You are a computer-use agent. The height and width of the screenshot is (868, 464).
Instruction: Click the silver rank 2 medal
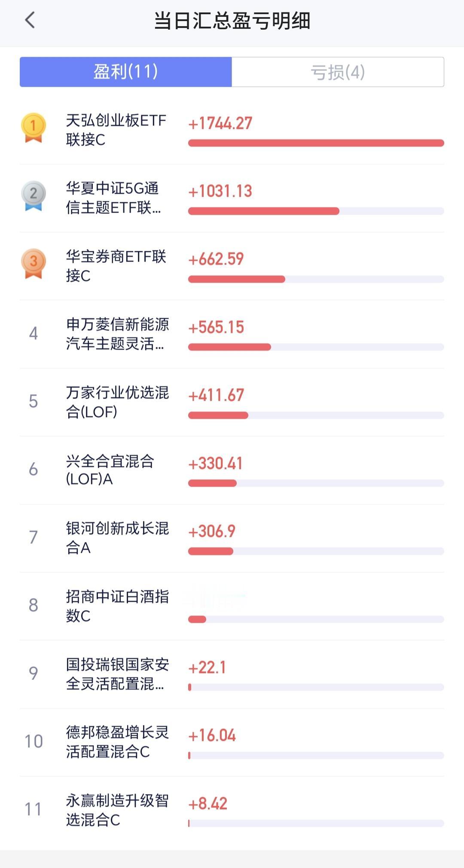tap(34, 196)
